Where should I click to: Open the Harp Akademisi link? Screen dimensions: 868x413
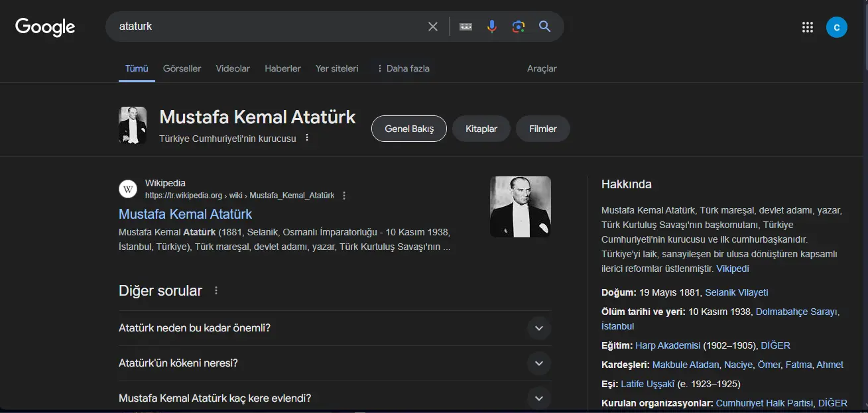click(x=668, y=345)
